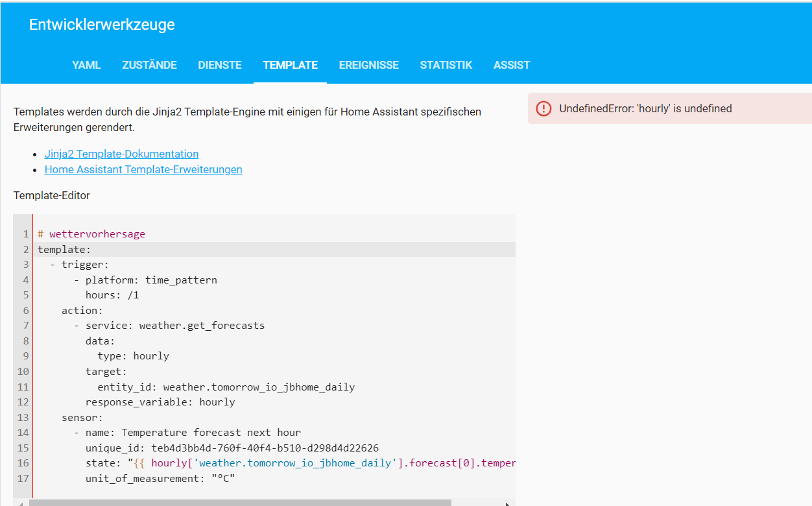Go to the EREIGNISSE tab

click(368, 65)
